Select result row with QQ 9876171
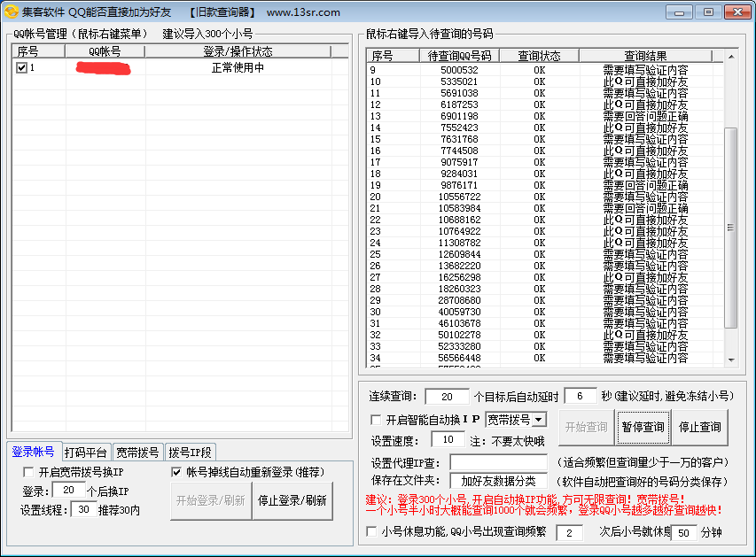 point(545,185)
